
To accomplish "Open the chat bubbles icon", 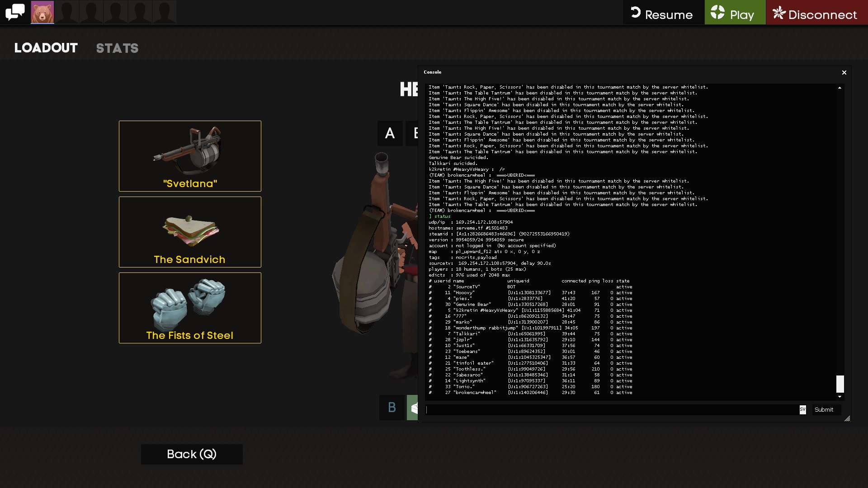I will (x=15, y=12).
